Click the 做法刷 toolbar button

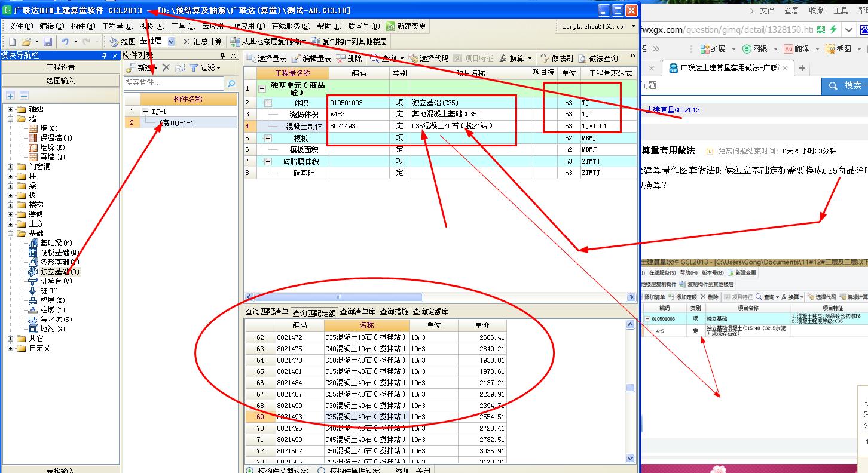tap(556, 58)
